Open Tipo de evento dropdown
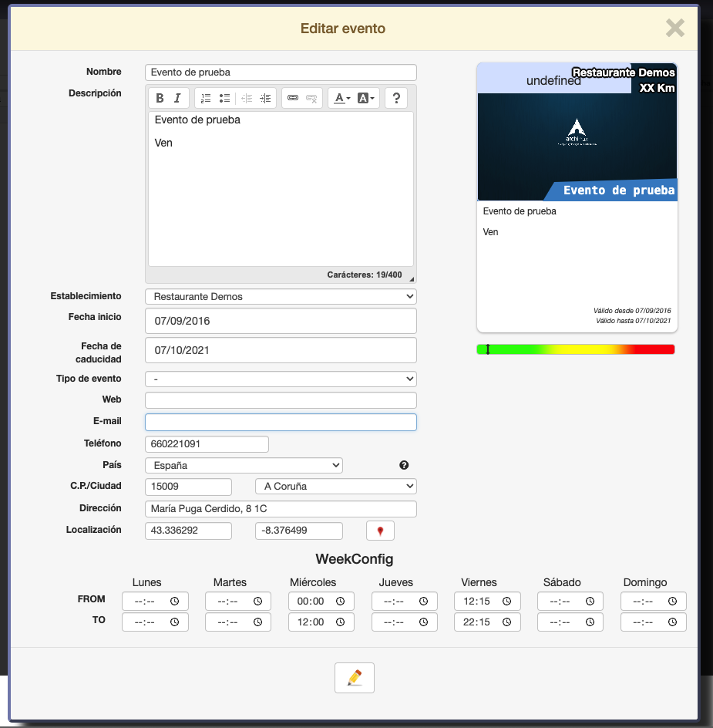The width and height of the screenshot is (713, 728). (281, 379)
